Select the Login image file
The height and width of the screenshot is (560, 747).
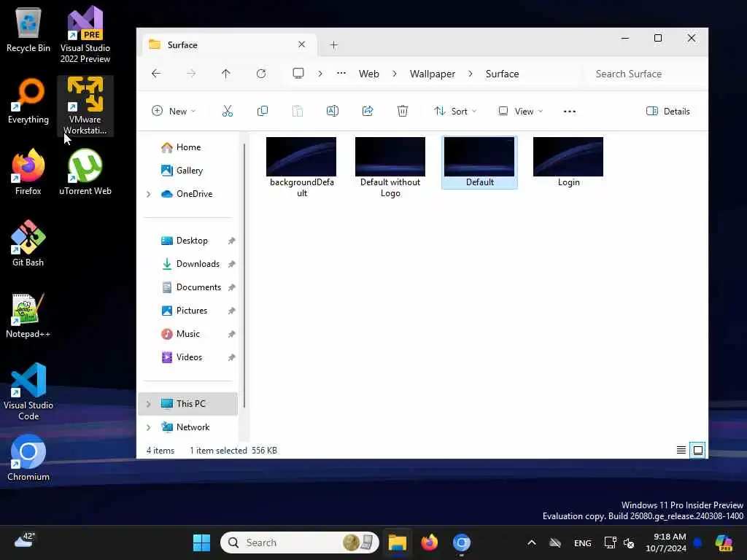tap(568, 163)
